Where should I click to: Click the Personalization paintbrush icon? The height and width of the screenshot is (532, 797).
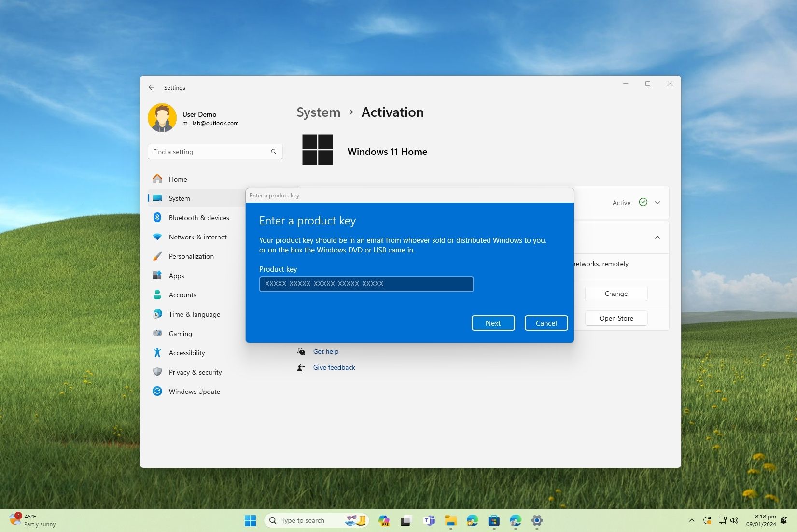(x=157, y=256)
